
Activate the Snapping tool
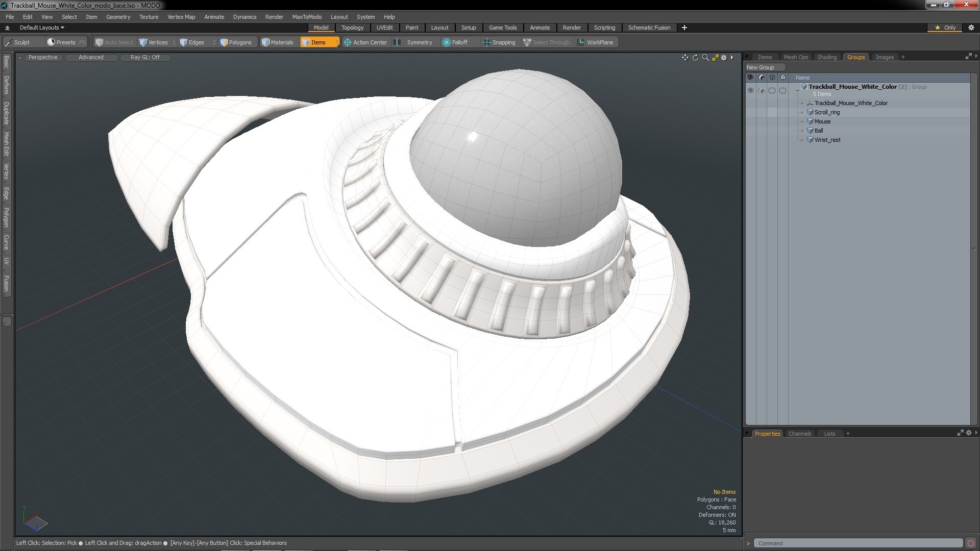(499, 42)
